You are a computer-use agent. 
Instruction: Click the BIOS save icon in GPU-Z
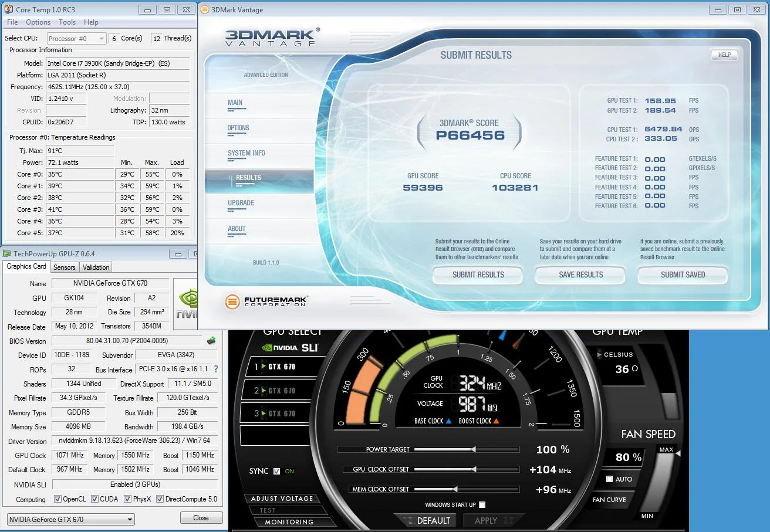tap(211, 340)
